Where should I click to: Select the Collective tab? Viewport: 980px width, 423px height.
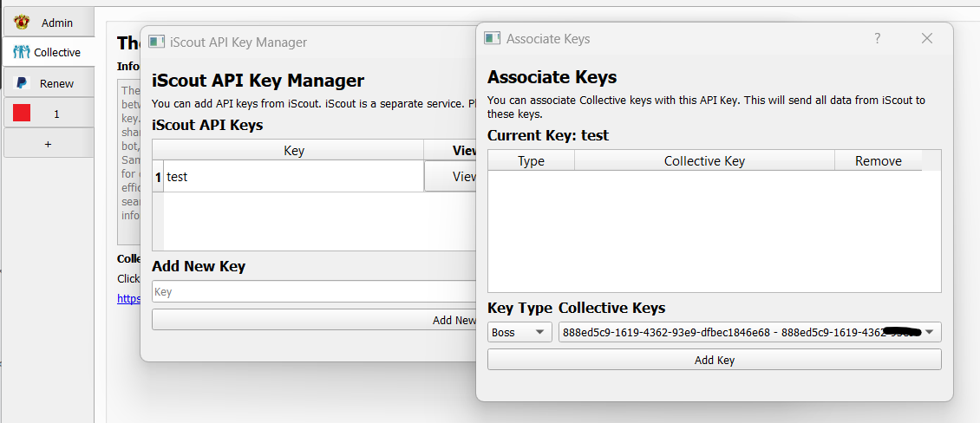(49, 53)
